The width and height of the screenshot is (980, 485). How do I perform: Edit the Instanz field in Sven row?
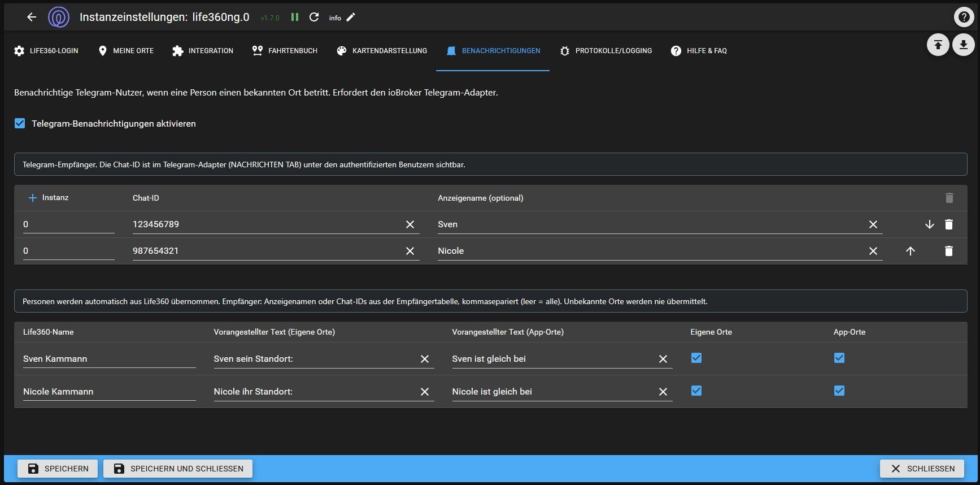coord(69,224)
